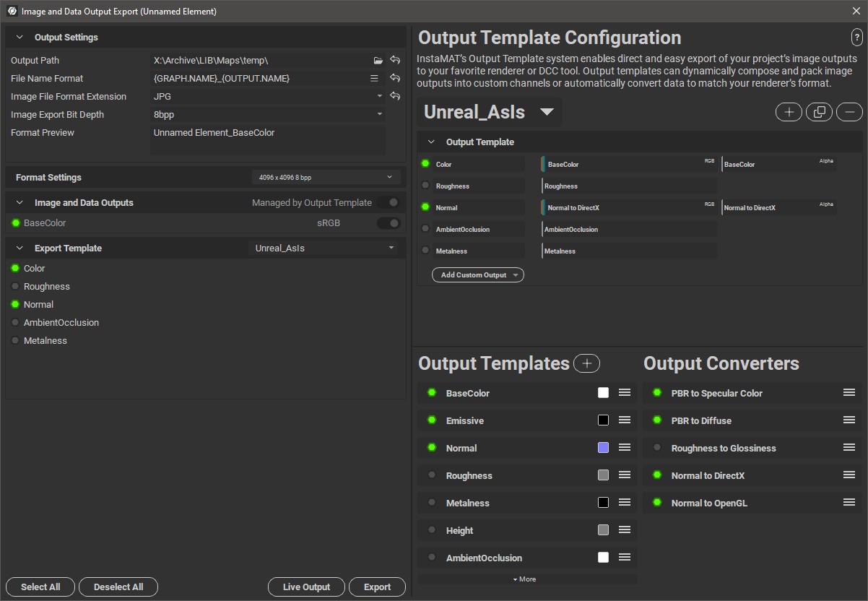
Task: Open File Name Format token list icon
Action: point(374,79)
